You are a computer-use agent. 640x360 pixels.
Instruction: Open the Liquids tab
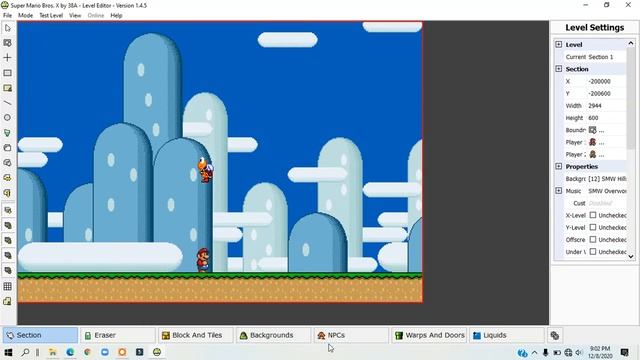coord(507,336)
